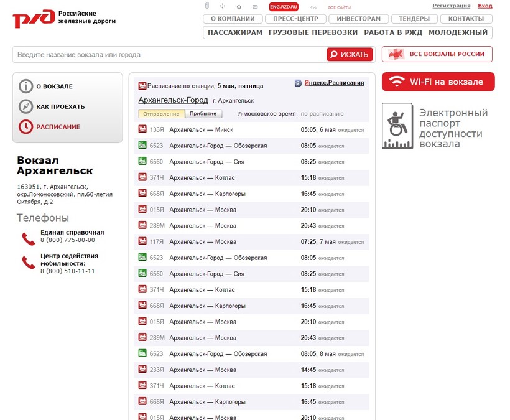This screenshot has width=510, height=420.
Task: Click the info icon beside 'О вокзале'
Action: click(25, 86)
